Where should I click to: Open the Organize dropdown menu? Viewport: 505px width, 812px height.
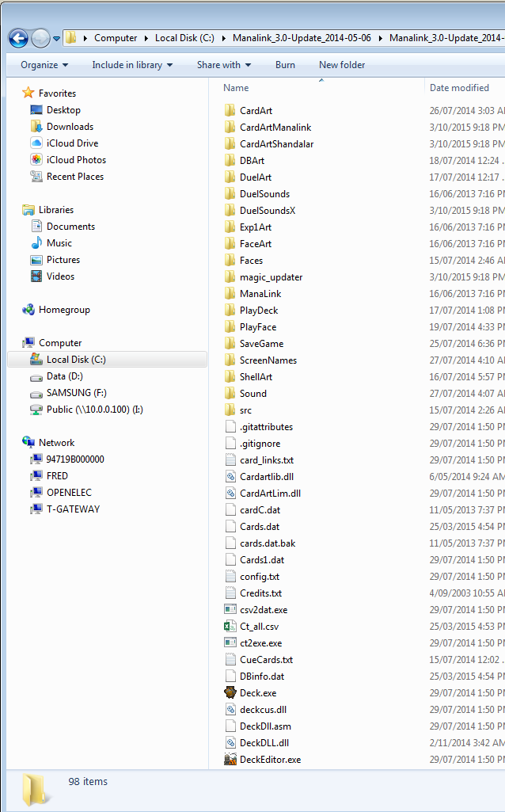pyautogui.click(x=44, y=65)
